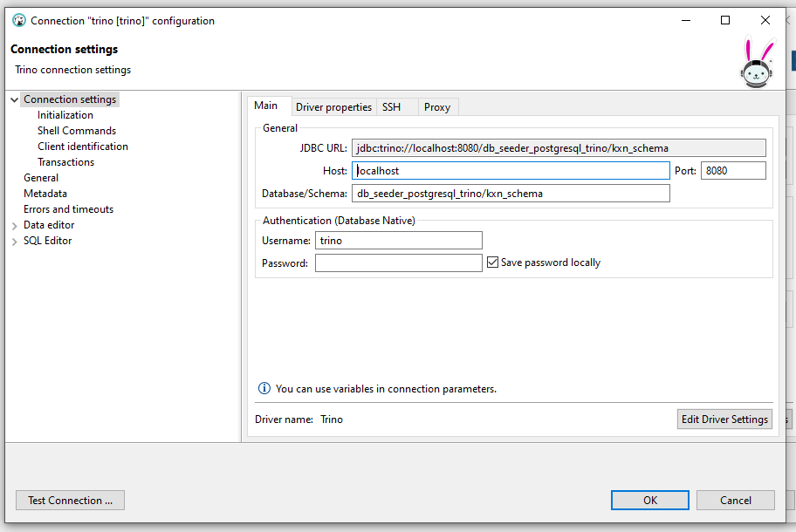Click into the Host field
Viewport: 796px width, 532px height.
point(511,170)
